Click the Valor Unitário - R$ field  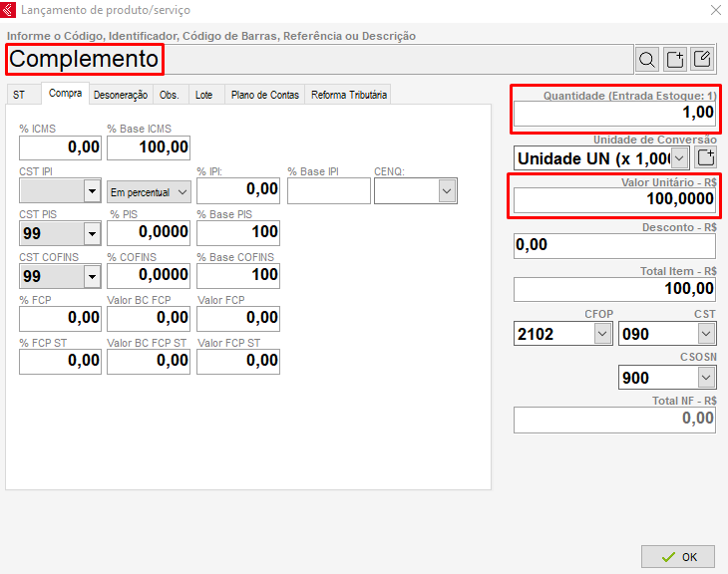tap(614, 200)
